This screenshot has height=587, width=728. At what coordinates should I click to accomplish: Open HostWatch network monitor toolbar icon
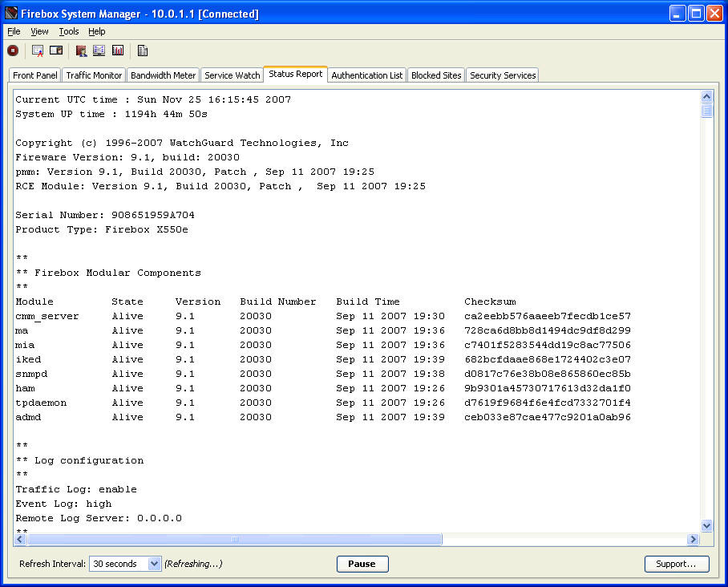coord(99,51)
